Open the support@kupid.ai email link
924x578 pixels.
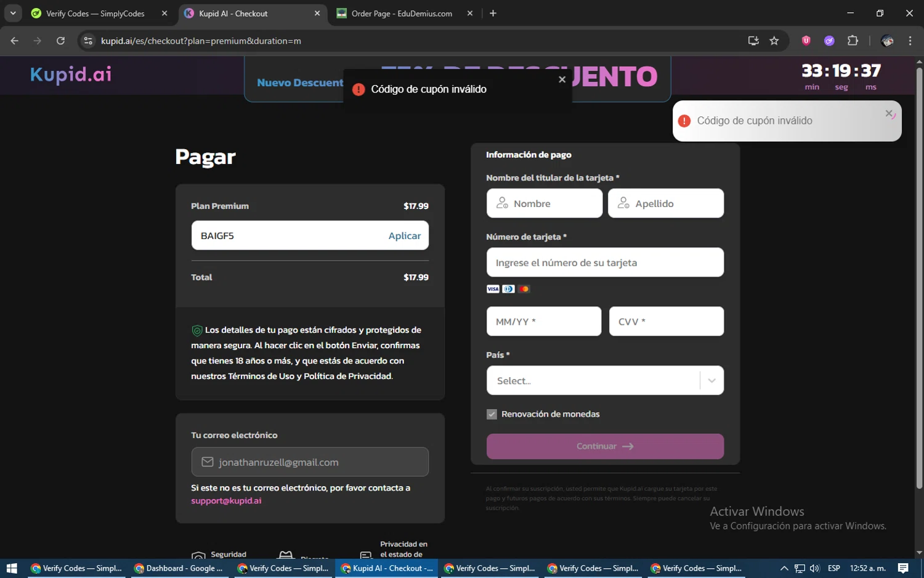[226, 500]
